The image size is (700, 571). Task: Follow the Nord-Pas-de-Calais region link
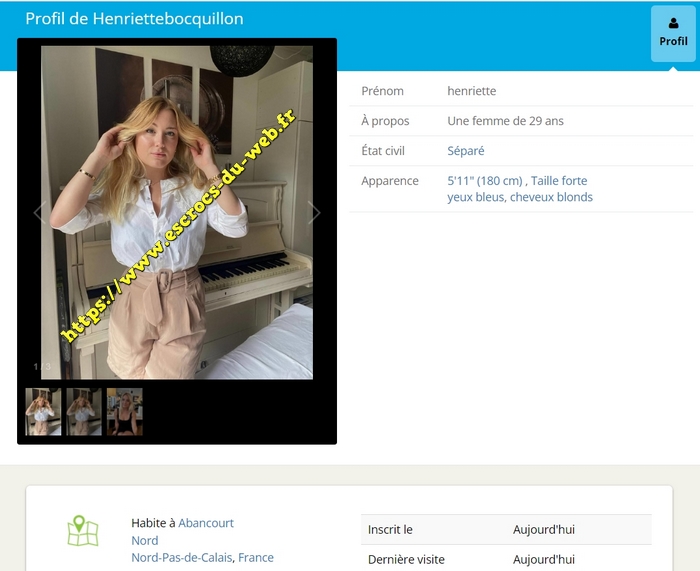[x=181, y=557]
